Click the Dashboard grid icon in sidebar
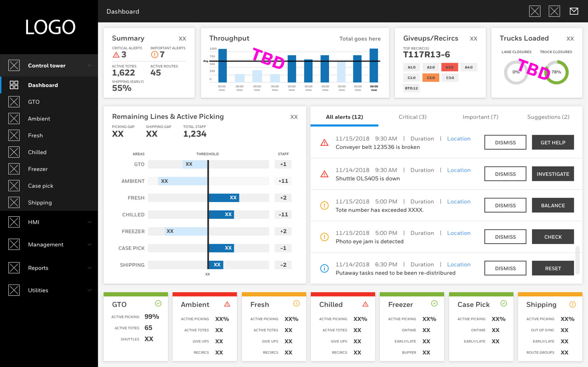Image resolution: width=588 pixels, height=367 pixels. pos(14,85)
